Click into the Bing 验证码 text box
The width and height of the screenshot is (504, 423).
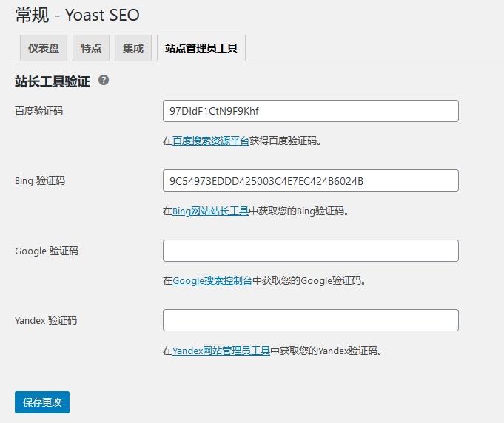[x=310, y=180]
